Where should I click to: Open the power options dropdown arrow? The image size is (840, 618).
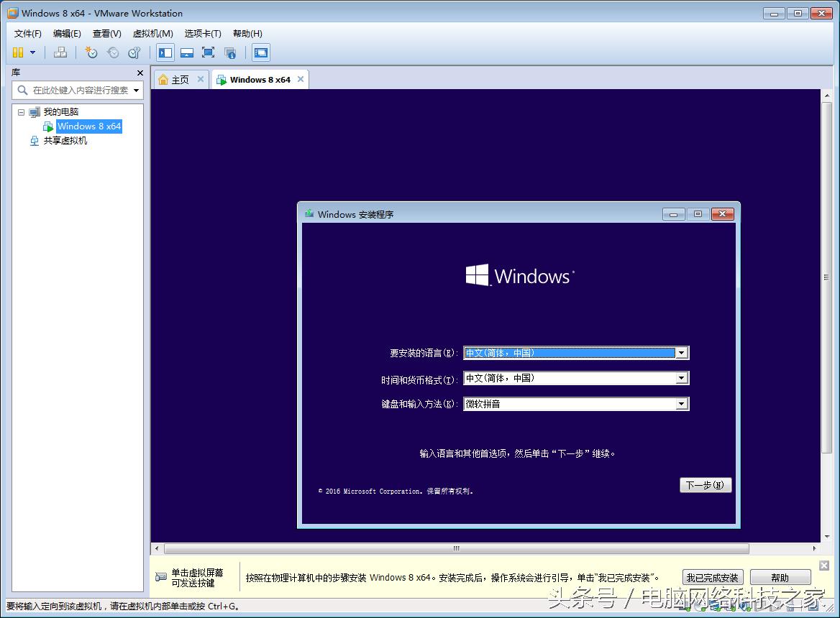(32, 52)
